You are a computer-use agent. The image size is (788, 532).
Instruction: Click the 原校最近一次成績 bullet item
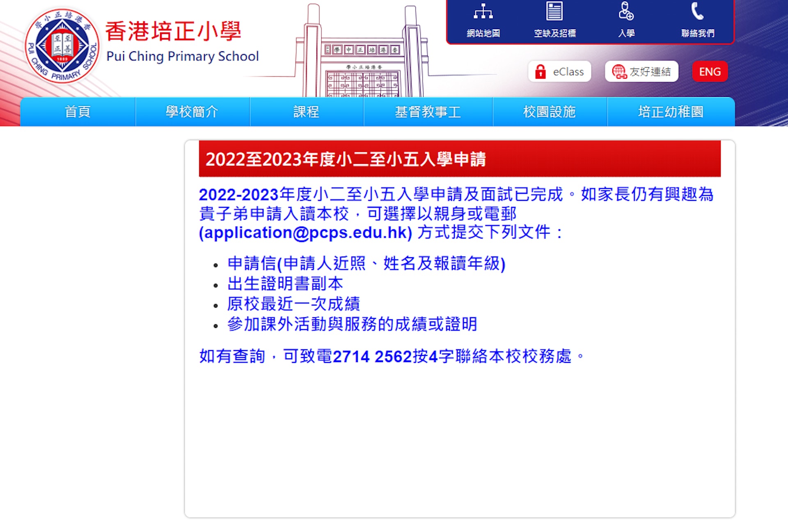coord(293,304)
